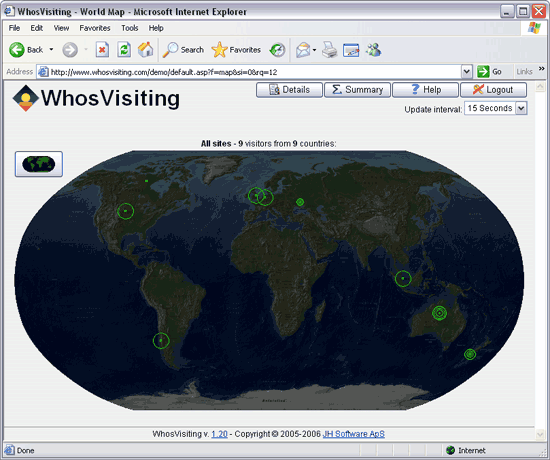Select the visitor marker in South America
Screen dimensions: 550x460
(x=161, y=340)
